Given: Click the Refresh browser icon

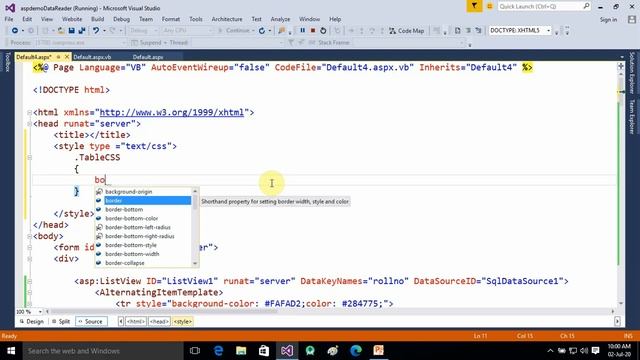Looking at the screenshot, I should click(x=262, y=31).
